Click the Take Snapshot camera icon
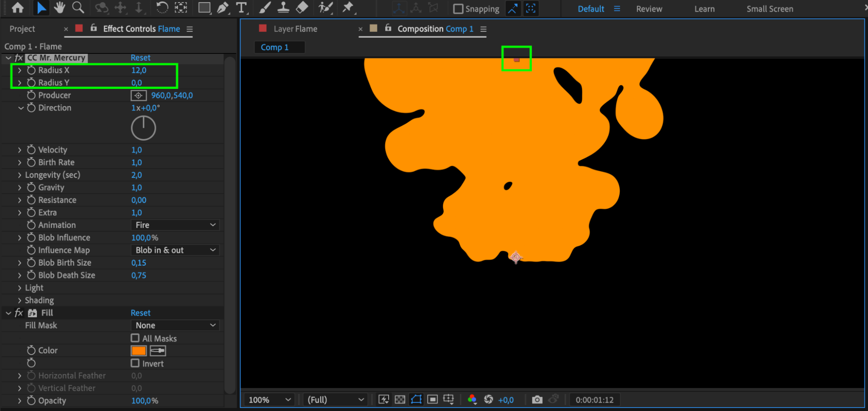Viewport: 868px width, 411px height. (537, 399)
